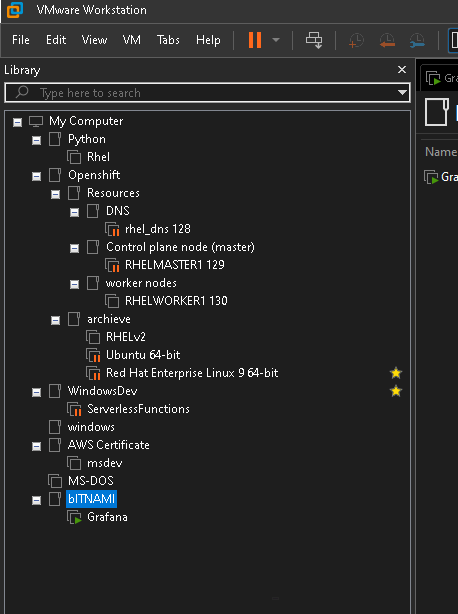Viewport: 458px width, 614px height.
Task: Click the VMware Workstation logo icon
Action: click(x=15, y=10)
